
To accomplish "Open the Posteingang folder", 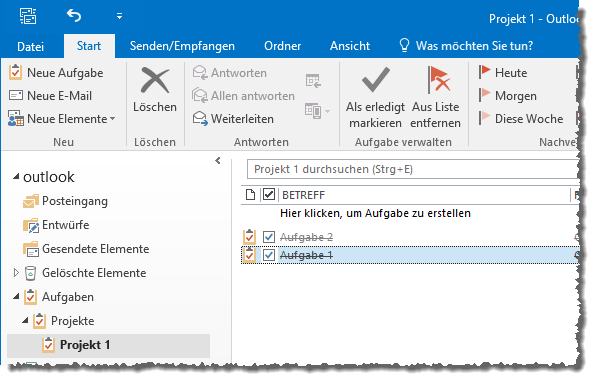I will (x=65, y=201).
